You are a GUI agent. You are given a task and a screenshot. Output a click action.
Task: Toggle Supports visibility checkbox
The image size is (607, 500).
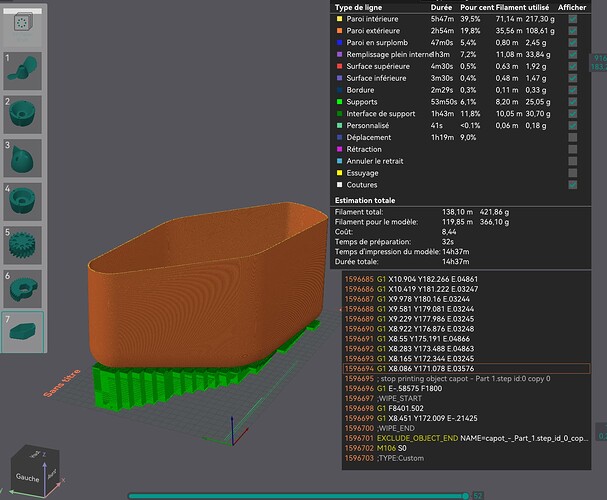[573, 102]
